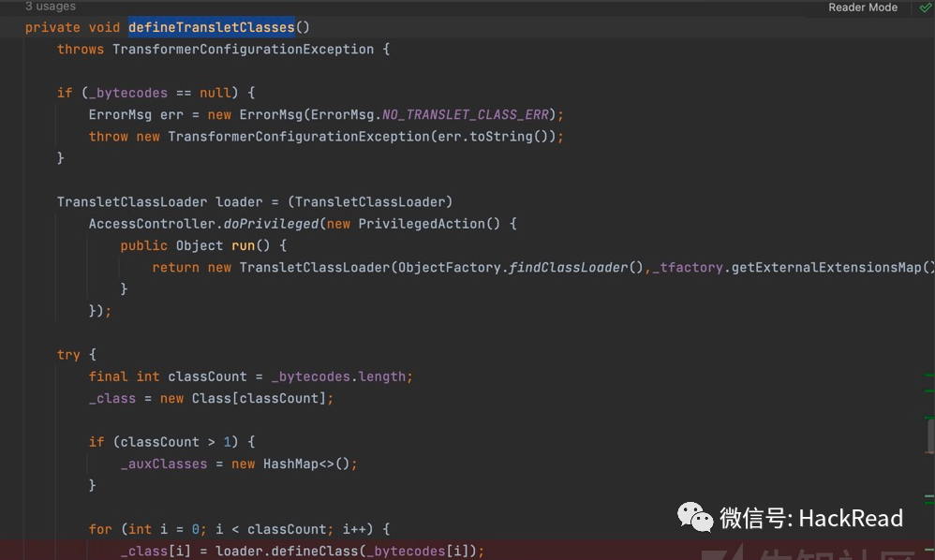Click 'classCount > 1' condition
Image resolution: width=935 pixels, height=560 pixels.
point(175,442)
